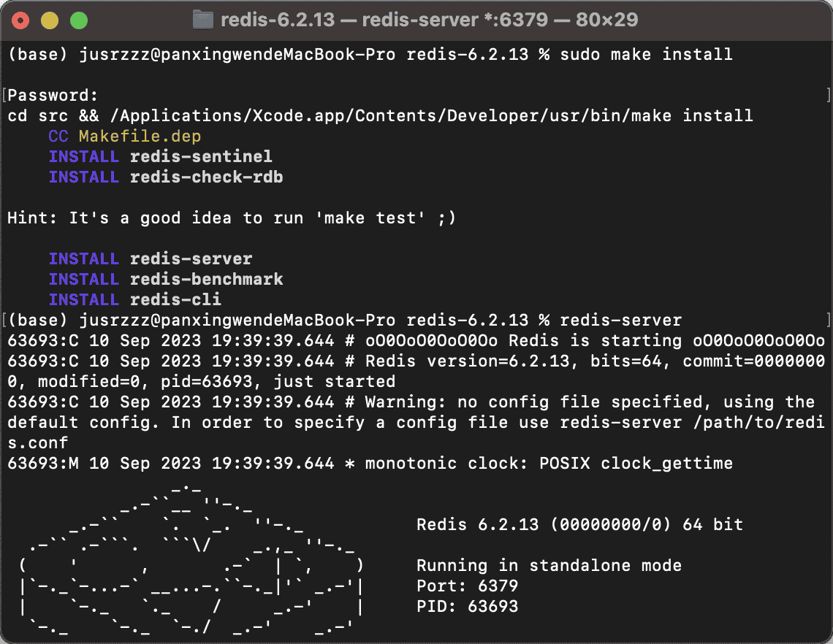Screen dimensions: 833x644
Task: Click the right bracket mark on Password line
Action: click(827, 95)
